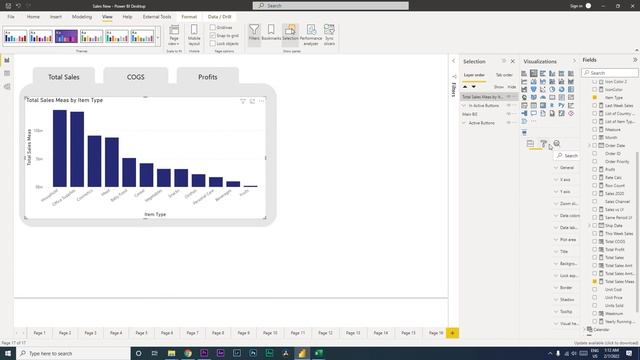Click Show in Selection pane
This screenshot has height=360, width=640.
(499, 87)
